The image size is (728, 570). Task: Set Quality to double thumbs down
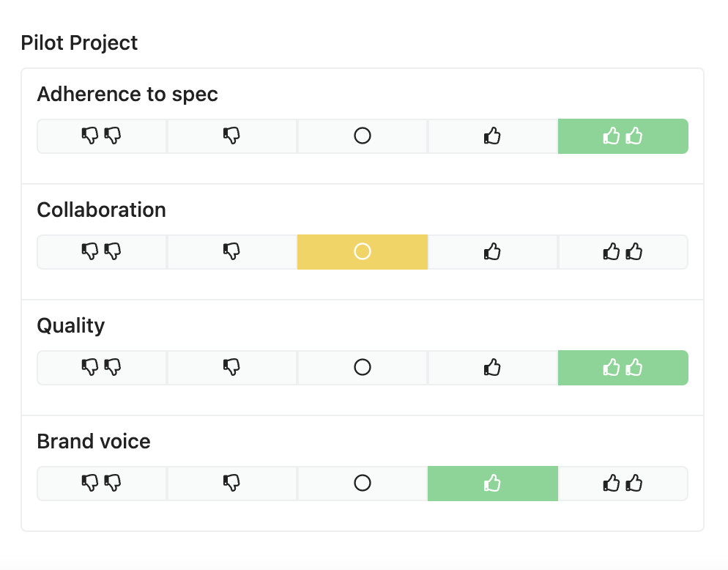(x=102, y=368)
